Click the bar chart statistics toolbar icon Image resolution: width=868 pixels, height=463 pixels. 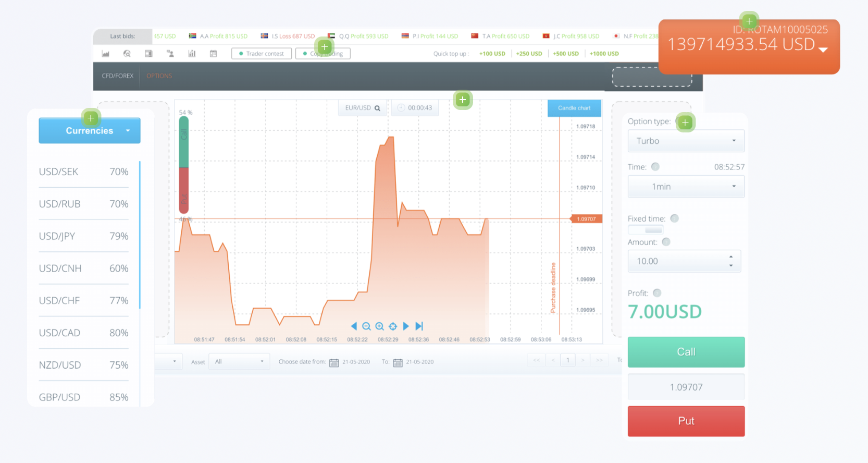tap(192, 54)
